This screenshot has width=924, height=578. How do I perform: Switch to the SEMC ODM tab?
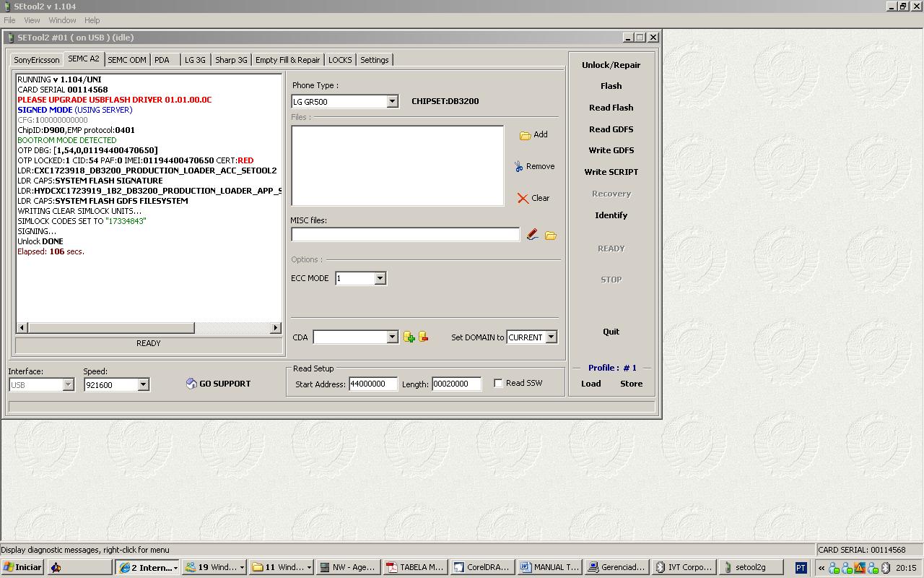(x=127, y=60)
